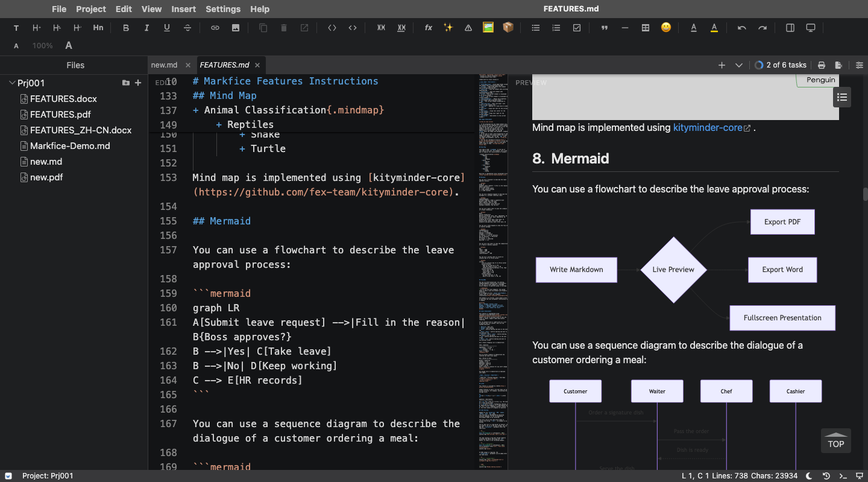
Task: Insert a table using grid icon
Action: coord(646,28)
